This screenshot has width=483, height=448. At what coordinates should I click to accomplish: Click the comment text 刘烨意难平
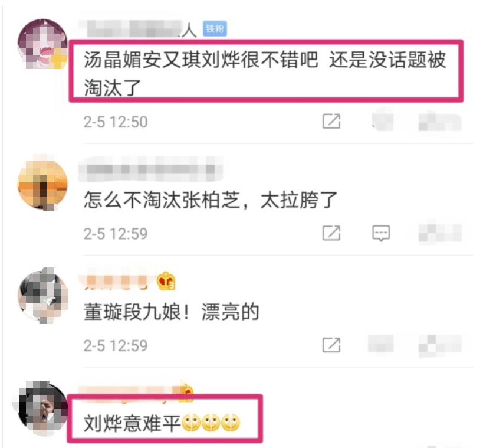click(x=132, y=423)
